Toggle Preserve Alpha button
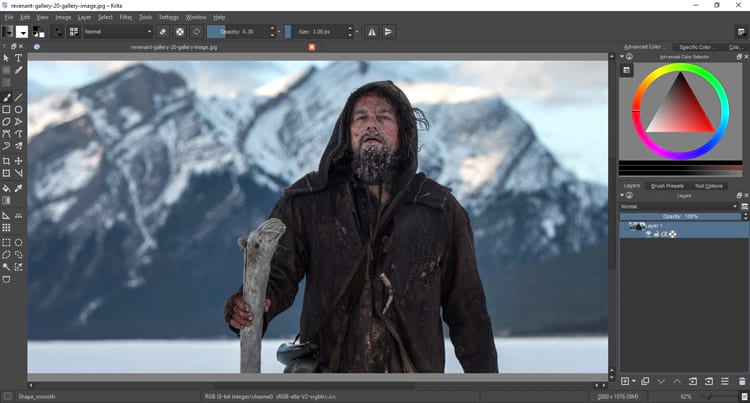 (179, 32)
